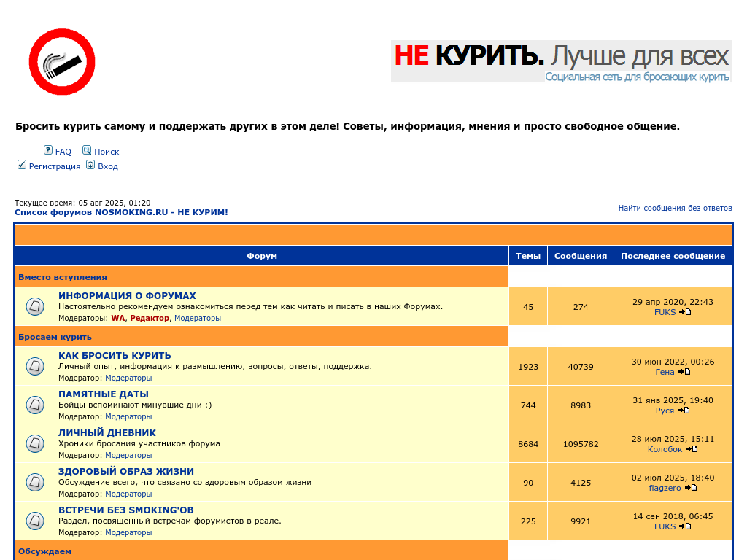This screenshot has height=560, width=747.
Task: Click the checkmark icon beside Регистрация
Action: (x=22, y=165)
